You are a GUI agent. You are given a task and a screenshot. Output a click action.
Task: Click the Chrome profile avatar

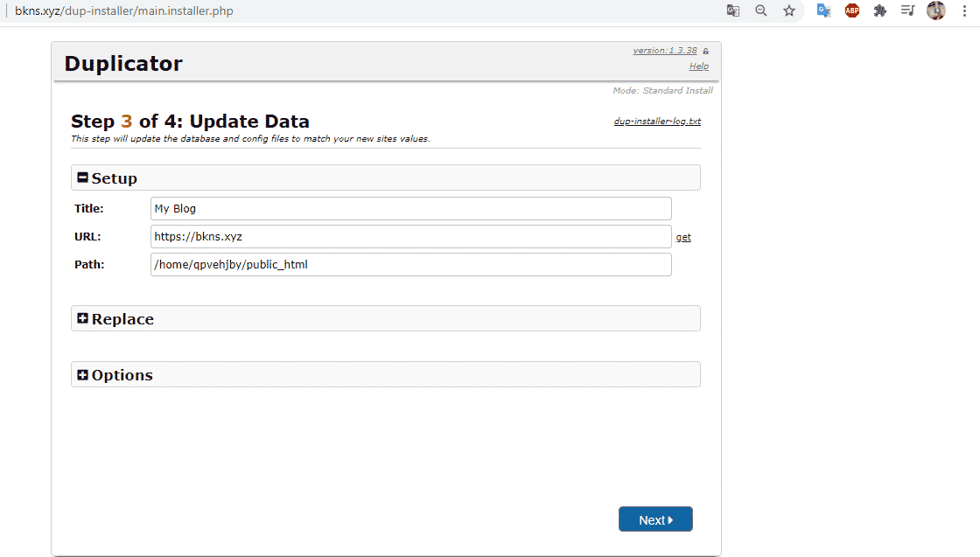pyautogui.click(x=936, y=10)
